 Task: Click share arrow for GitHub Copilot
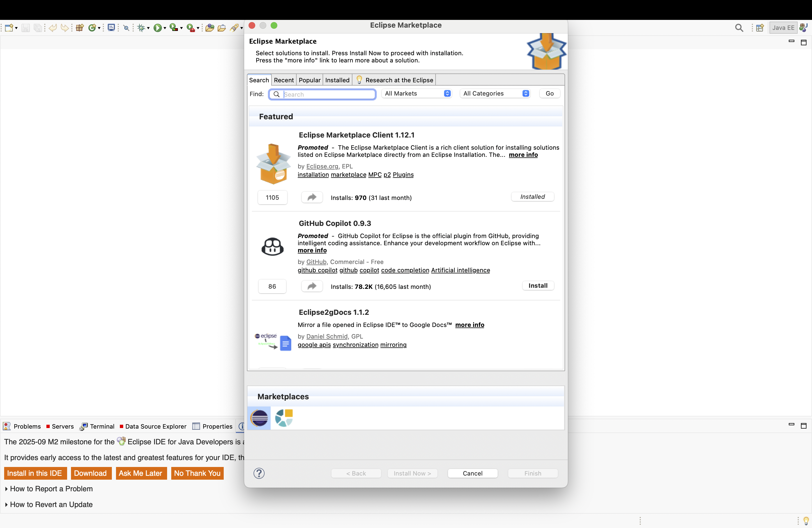coord(312,286)
